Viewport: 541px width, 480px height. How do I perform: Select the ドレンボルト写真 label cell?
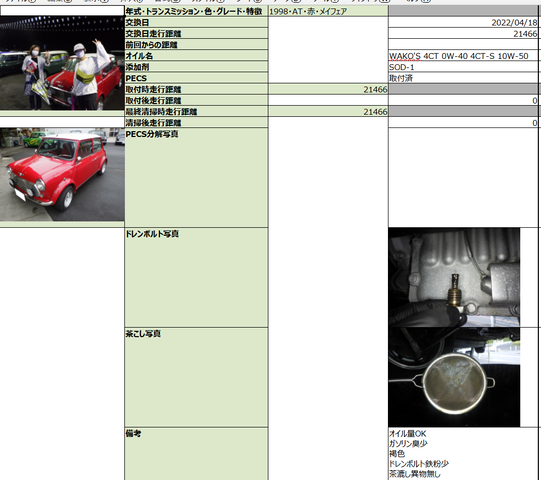click(x=196, y=277)
